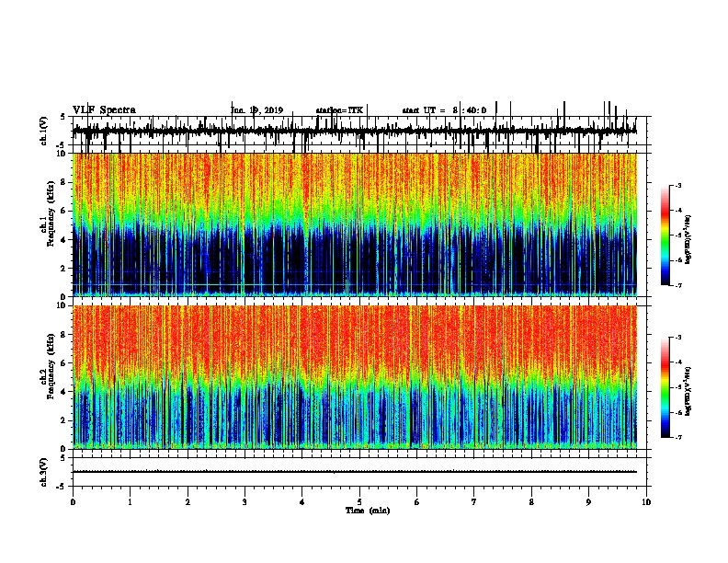Click the "-3" tick on ch.2 color bar

point(678,338)
